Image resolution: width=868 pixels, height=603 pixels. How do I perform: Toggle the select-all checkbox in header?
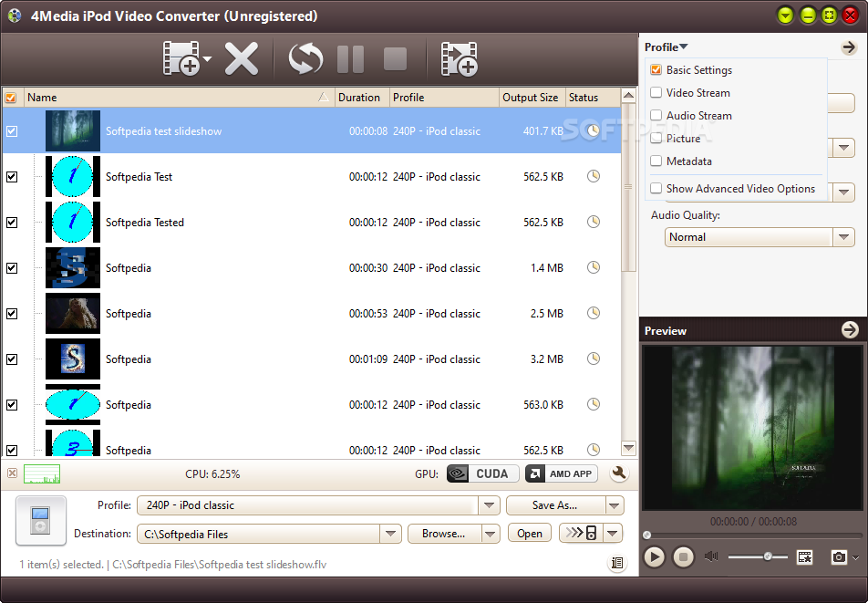[11, 98]
